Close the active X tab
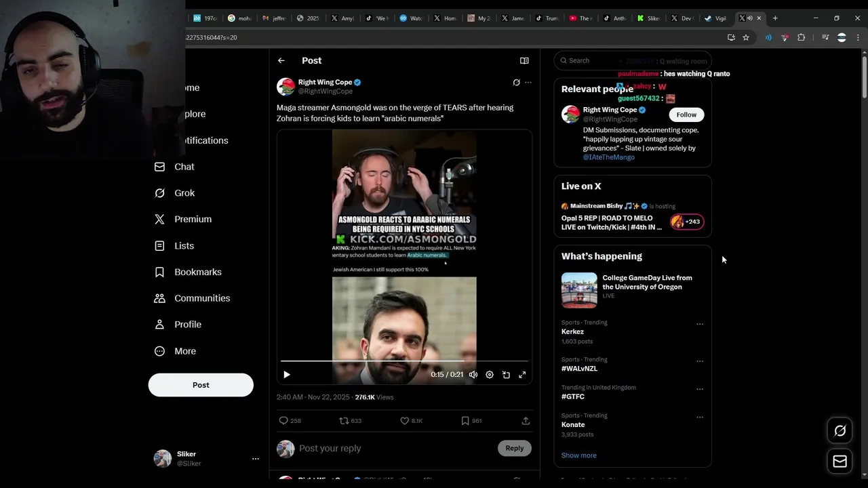 [x=759, y=18]
